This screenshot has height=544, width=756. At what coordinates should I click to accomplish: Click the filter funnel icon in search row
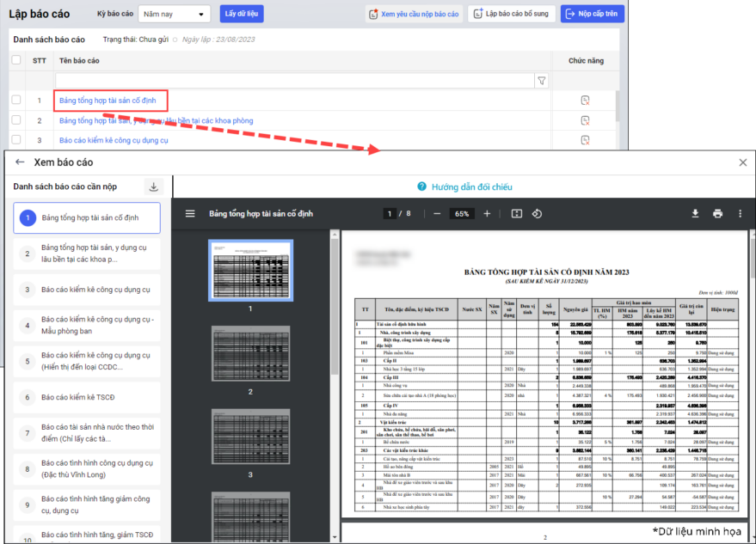tap(542, 81)
